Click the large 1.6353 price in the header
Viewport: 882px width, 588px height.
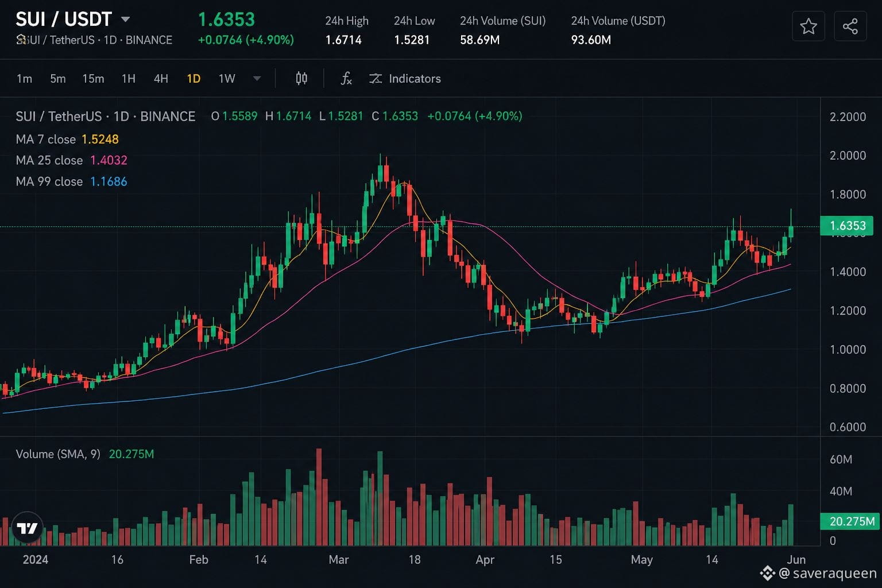click(226, 20)
